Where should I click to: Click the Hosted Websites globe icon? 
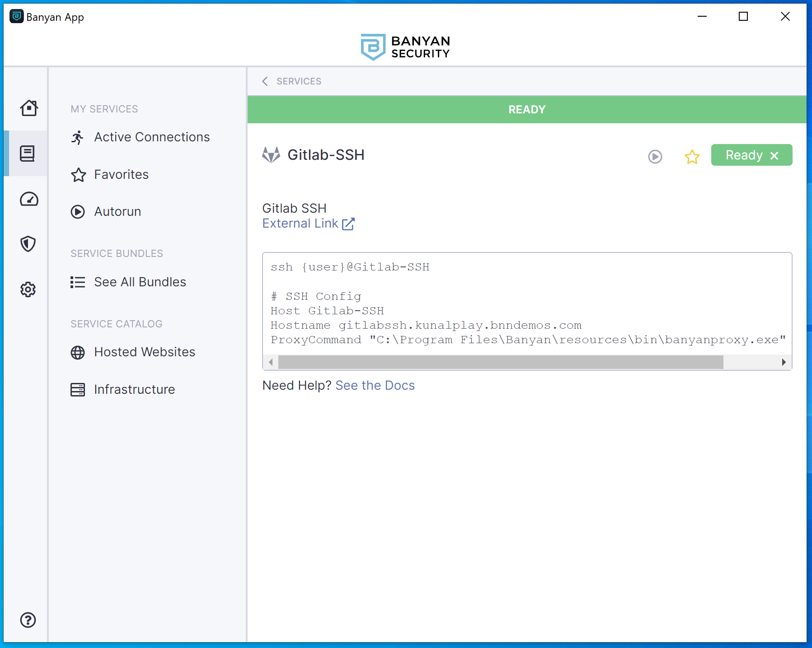pos(78,353)
